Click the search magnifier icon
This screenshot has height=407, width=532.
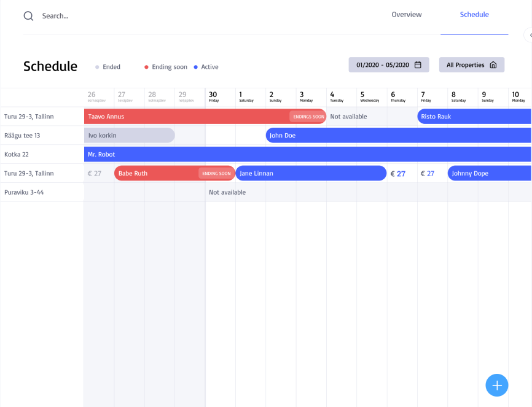[x=28, y=15]
